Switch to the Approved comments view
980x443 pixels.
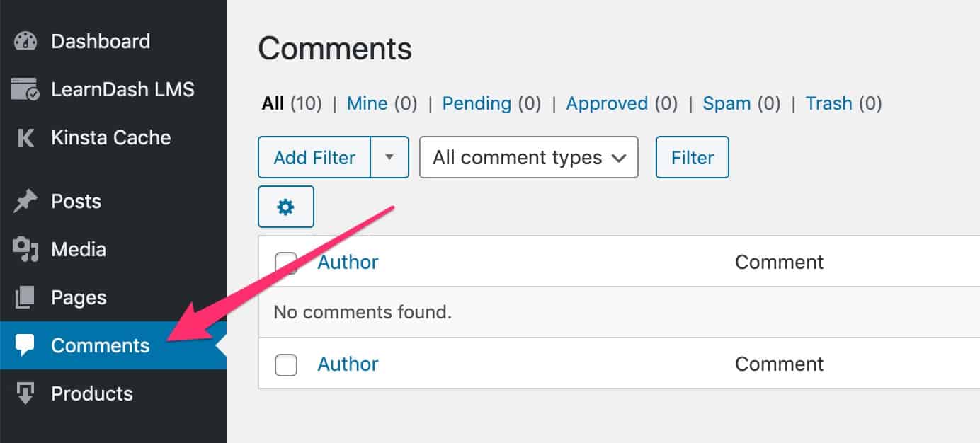point(607,103)
